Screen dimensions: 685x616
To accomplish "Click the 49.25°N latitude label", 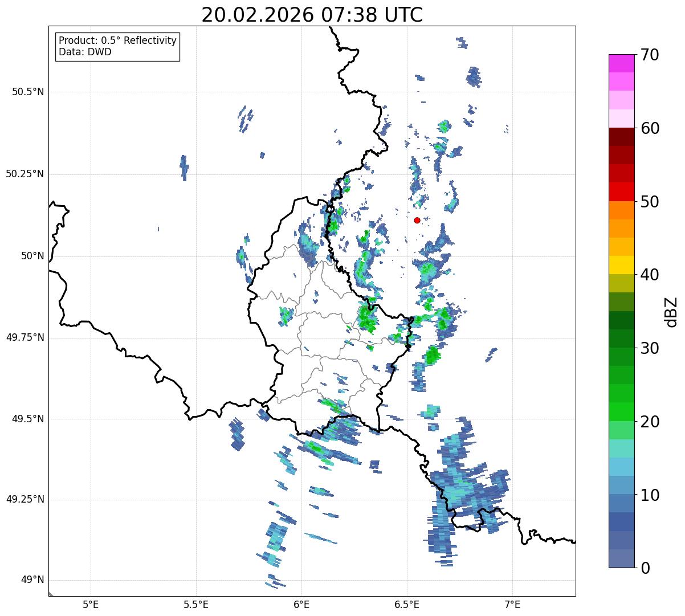I will click(25, 499).
